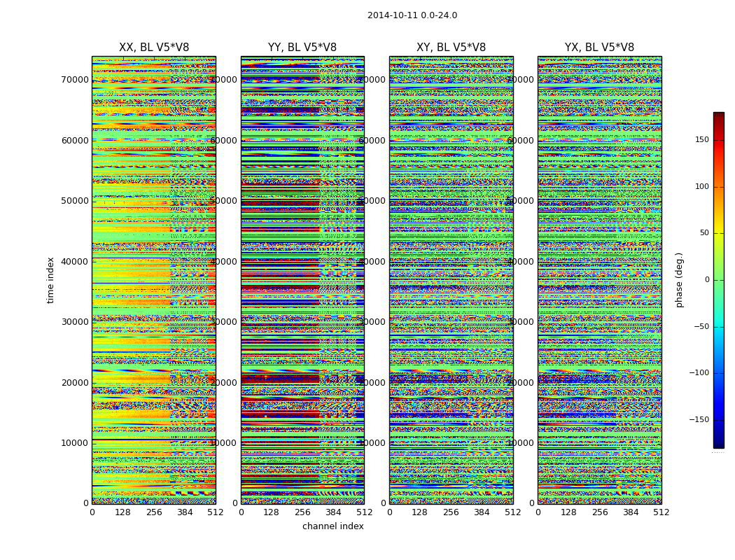Click the channel index x-axis label
The image size is (735, 560).
(x=333, y=526)
